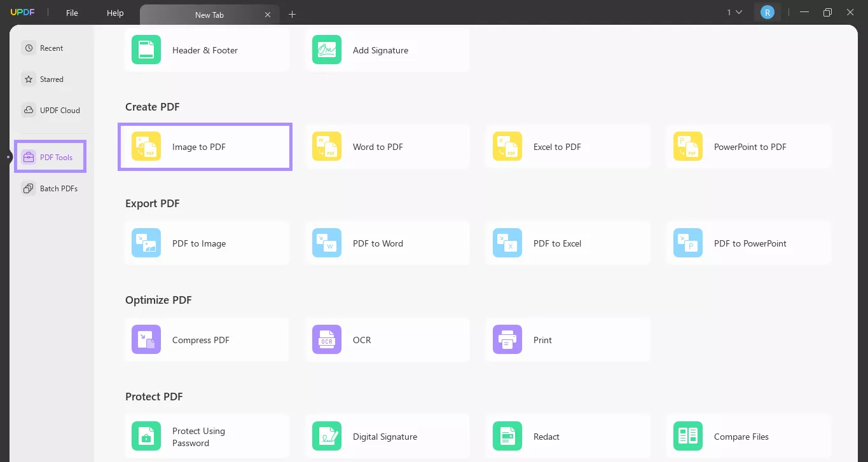Click the PowerPoint to PDF label
868x462 pixels.
coord(750,147)
